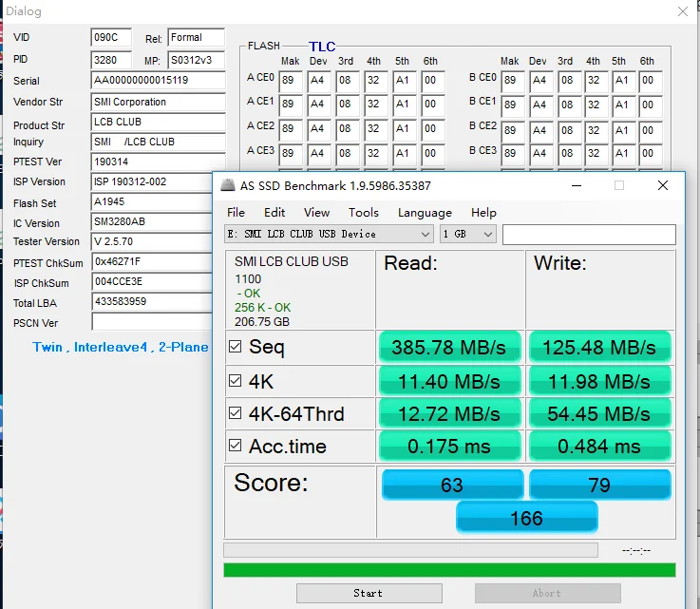The width and height of the screenshot is (700, 609).
Task: Open the 1 GB test size dropdown
Action: [x=468, y=234]
